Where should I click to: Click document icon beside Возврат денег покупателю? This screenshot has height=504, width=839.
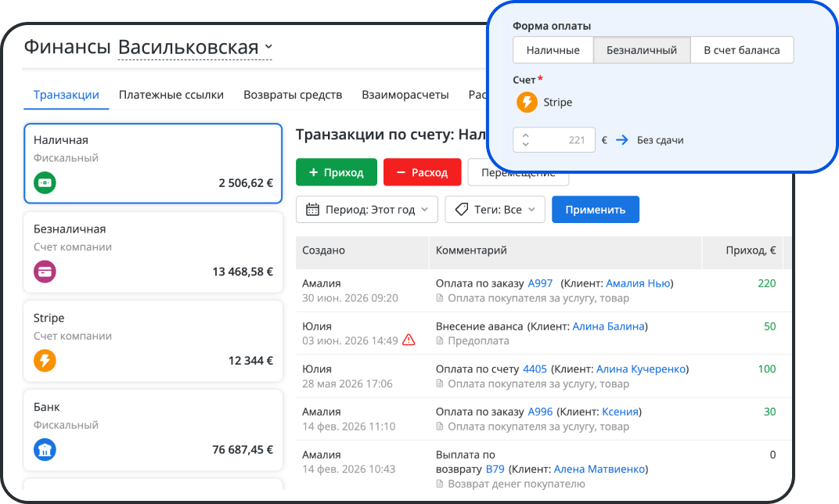click(440, 484)
